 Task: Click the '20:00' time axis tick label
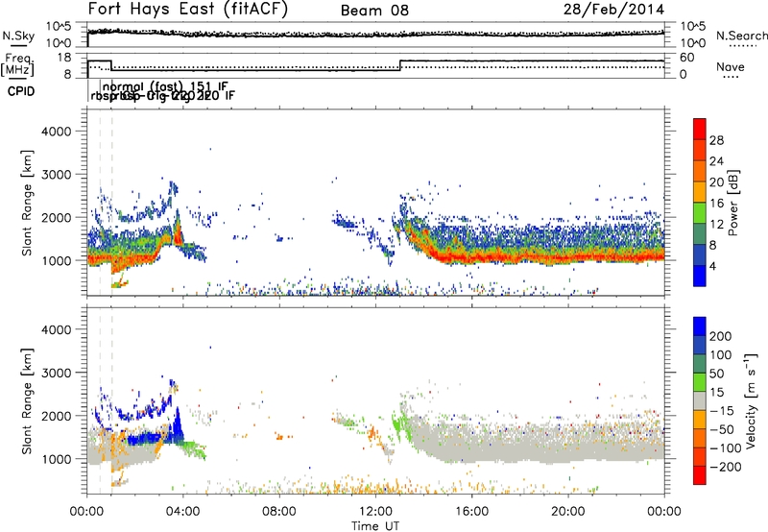(x=568, y=512)
